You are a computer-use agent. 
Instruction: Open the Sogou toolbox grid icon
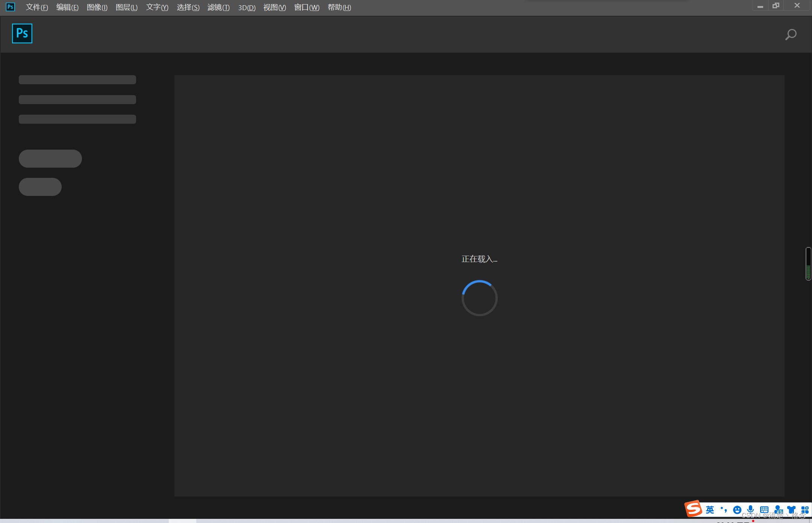(x=805, y=510)
